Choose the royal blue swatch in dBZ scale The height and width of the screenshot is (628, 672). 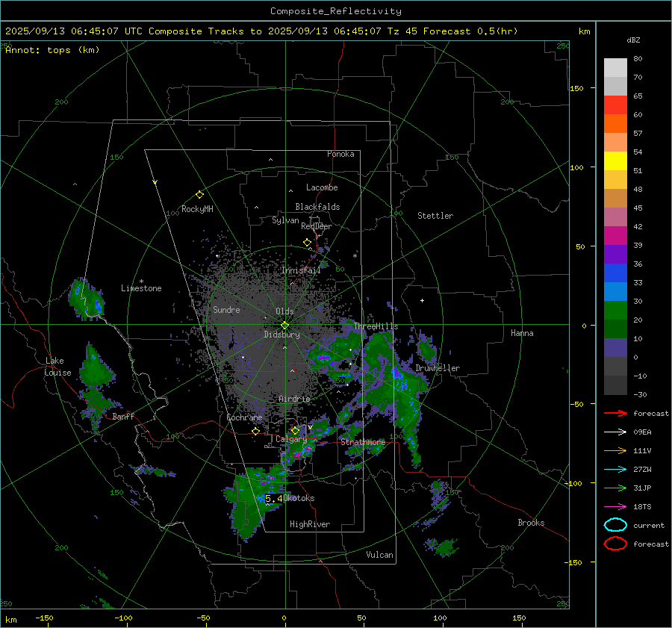pyautogui.click(x=615, y=273)
